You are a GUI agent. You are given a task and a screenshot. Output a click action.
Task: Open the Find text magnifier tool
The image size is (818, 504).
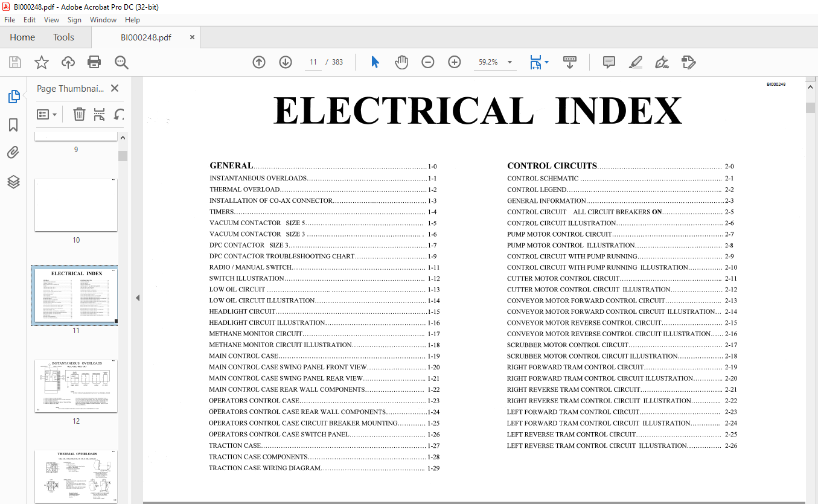pos(121,62)
